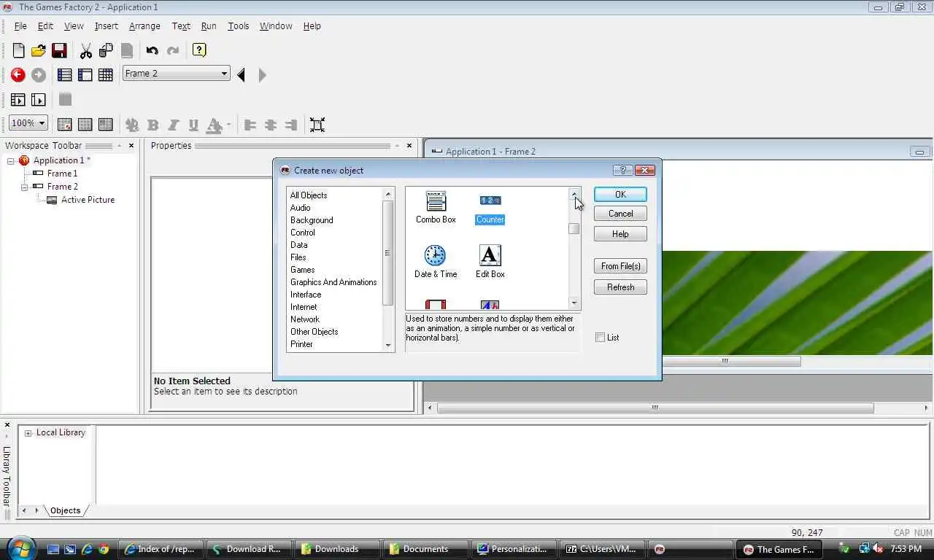934x560 pixels.
Task: Select the Edit Box object
Action: coord(490,262)
